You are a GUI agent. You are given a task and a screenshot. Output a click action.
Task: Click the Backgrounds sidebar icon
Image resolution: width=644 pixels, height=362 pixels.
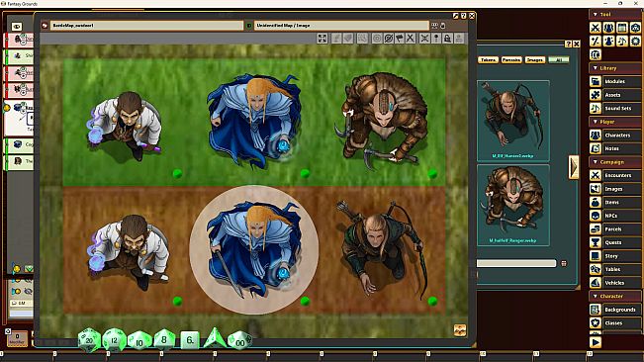tap(596, 310)
